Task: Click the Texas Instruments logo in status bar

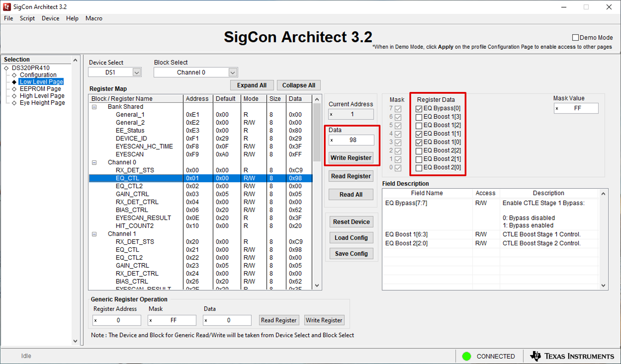Action: [x=572, y=356]
